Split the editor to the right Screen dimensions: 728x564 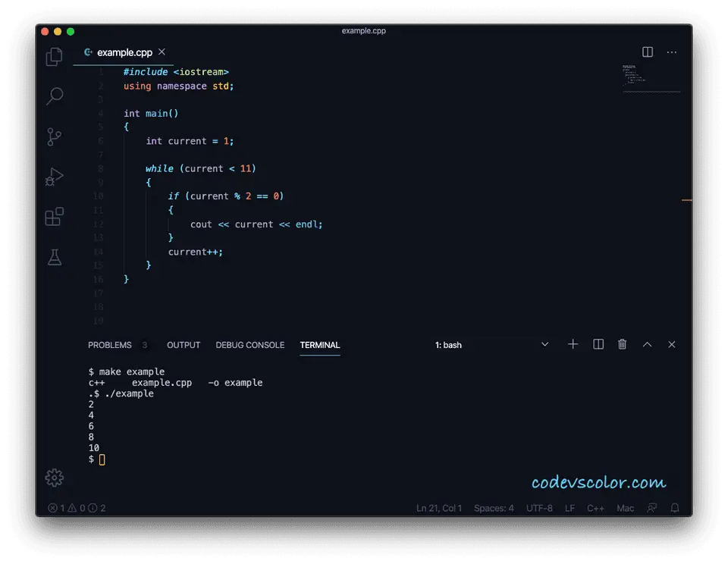(x=647, y=52)
